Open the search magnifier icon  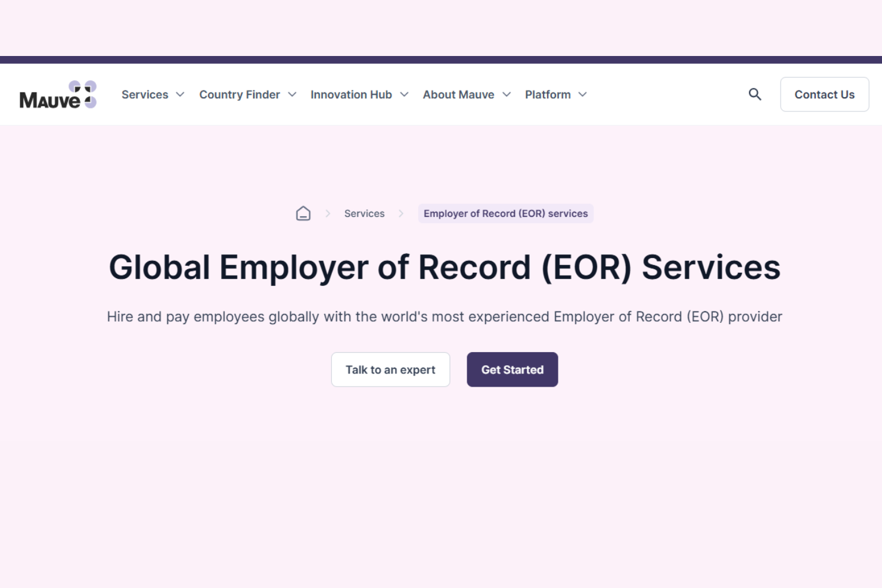[x=754, y=94]
